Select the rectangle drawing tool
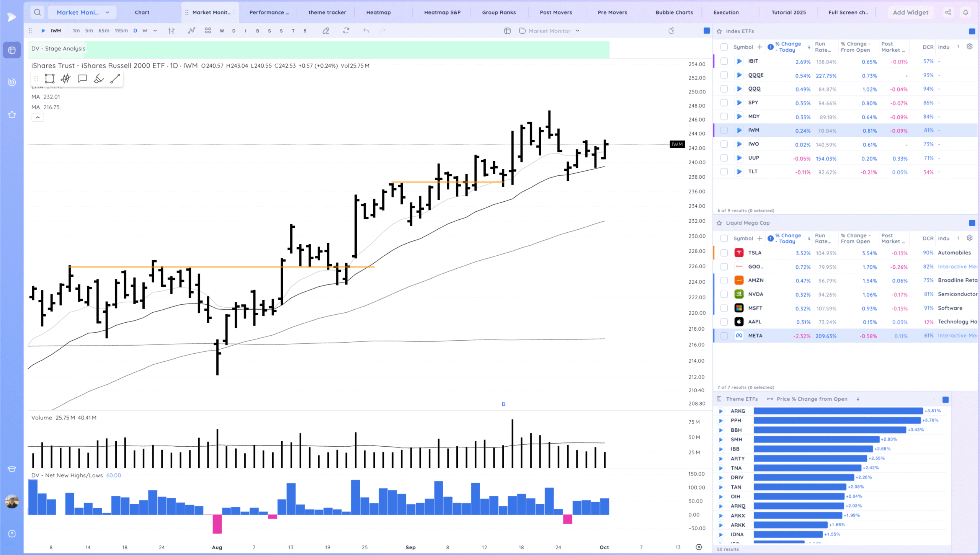This screenshot has width=980, height=555. coord(49,79)
